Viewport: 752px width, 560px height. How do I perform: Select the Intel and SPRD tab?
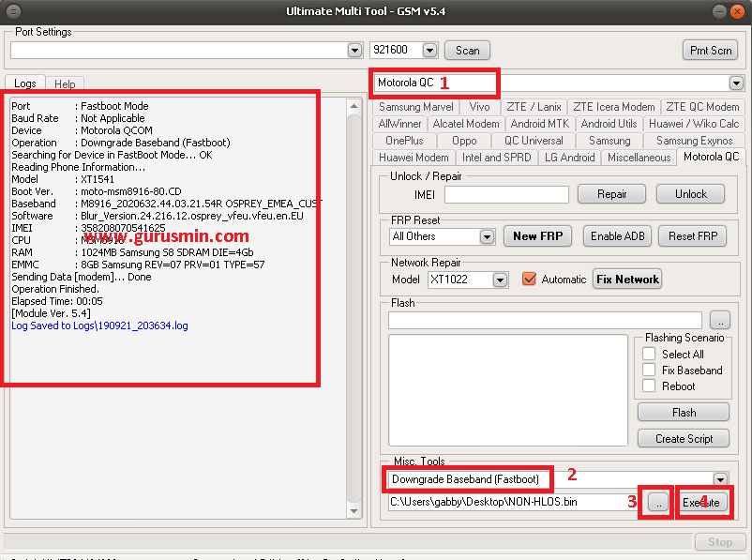tap(496, 158)
